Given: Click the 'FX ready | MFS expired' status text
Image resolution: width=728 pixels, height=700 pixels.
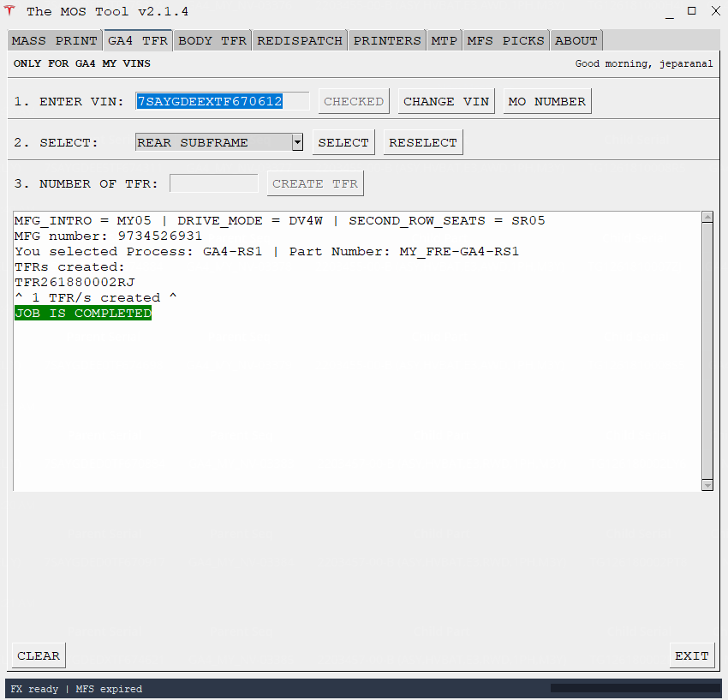Looking at the screenshot, I should (76, 689).
